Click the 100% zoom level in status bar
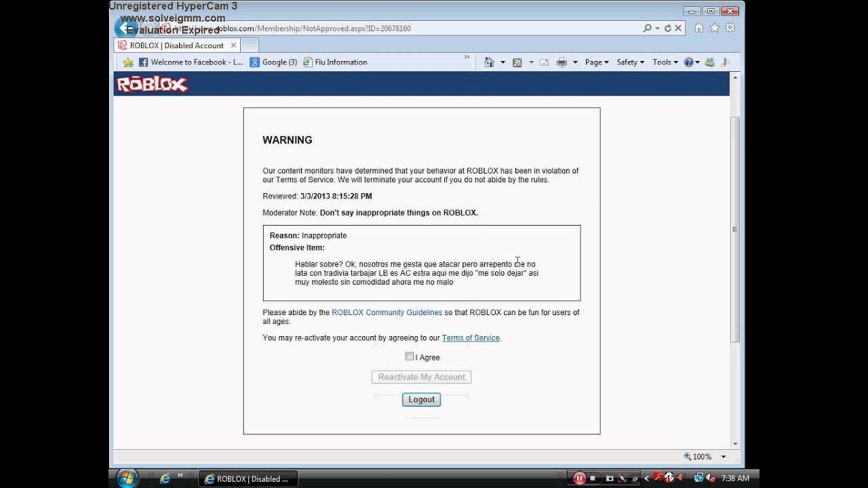The height and width of the screenshot is (488, 868). (703, 457)
